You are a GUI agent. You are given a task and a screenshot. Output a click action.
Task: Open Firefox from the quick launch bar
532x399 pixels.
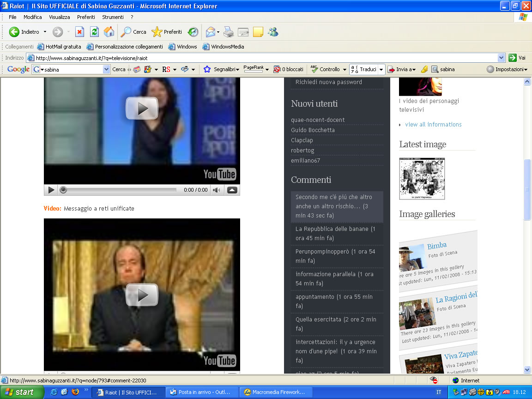(75, 392)
